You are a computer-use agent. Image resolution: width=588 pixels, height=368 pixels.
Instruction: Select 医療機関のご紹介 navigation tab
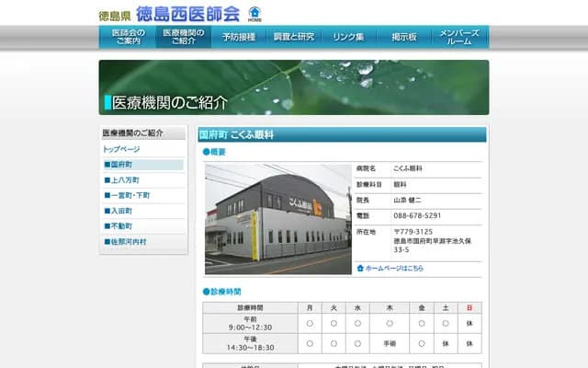(184, 37)
